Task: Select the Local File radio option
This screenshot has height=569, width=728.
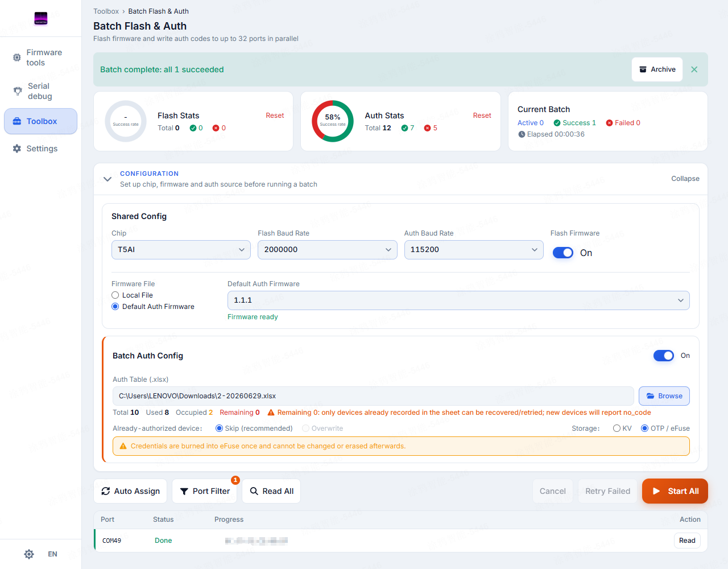Action: (115, 295)
